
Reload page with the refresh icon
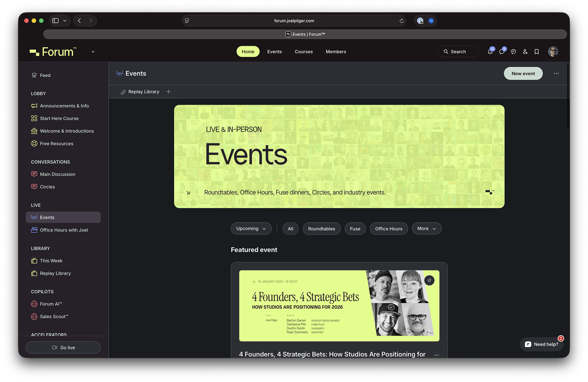click(x=401, y=21)
